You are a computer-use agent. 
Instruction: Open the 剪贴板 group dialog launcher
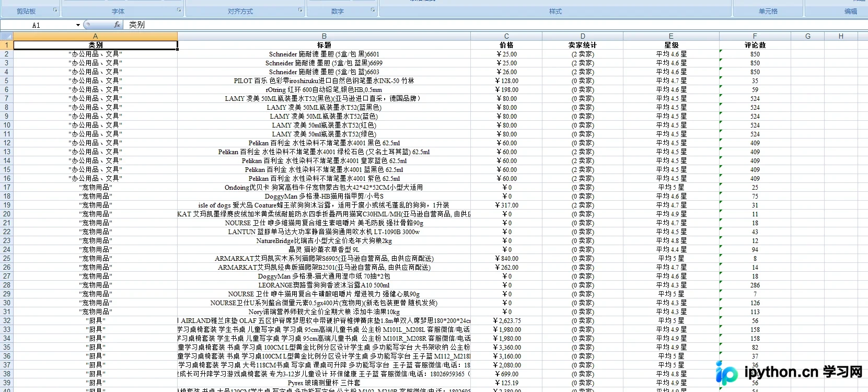pos(55,10)
